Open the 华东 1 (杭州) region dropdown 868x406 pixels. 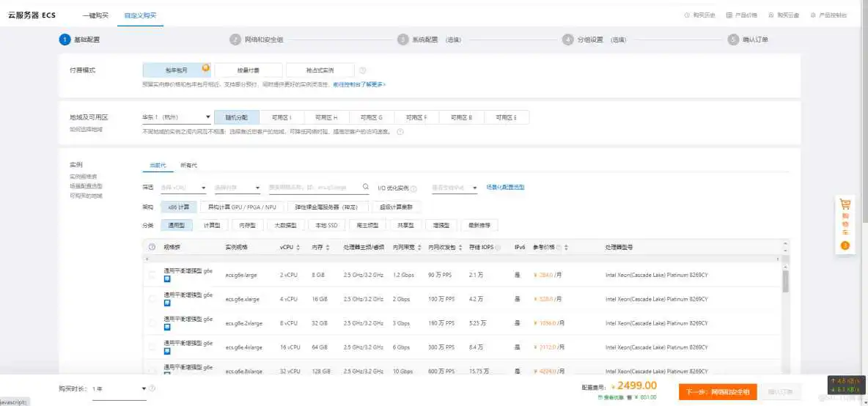click(176, 117)
